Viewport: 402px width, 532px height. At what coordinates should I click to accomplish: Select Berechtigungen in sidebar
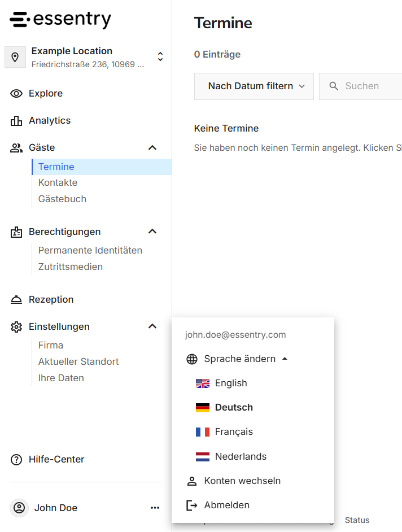click(65, 232)
